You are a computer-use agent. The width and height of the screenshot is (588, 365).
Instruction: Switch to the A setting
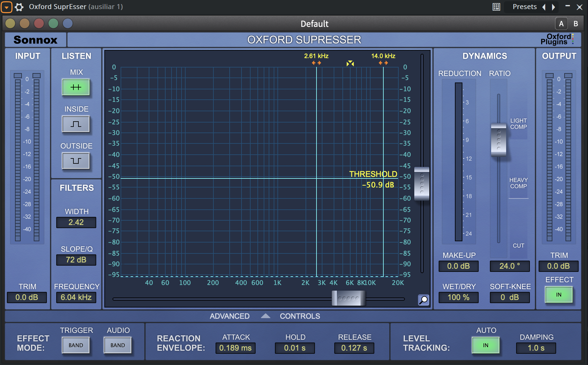[561, 24]
